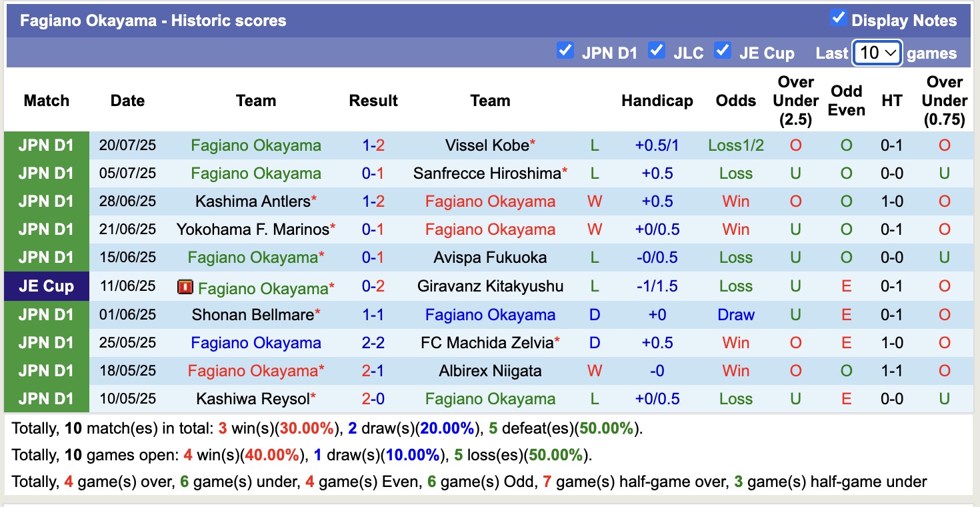Click the JE Cup badge in the Match column

click(46, 288)
